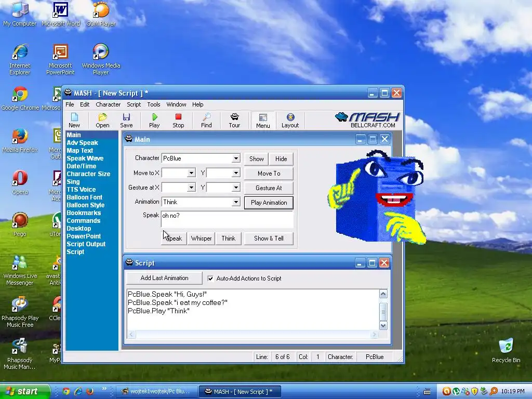
Task: Select the Microsoft Word desktop icon
Action: coord(60,14)
